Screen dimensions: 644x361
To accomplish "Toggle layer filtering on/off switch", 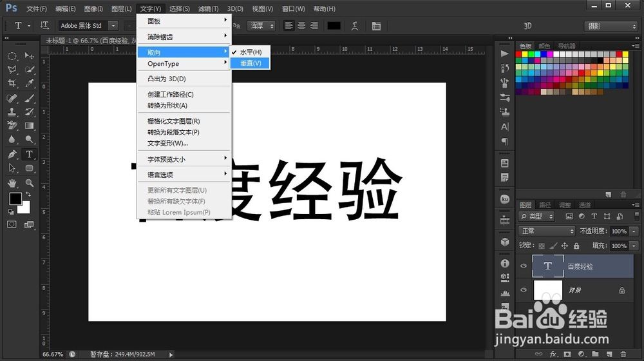I will (637, 216).
